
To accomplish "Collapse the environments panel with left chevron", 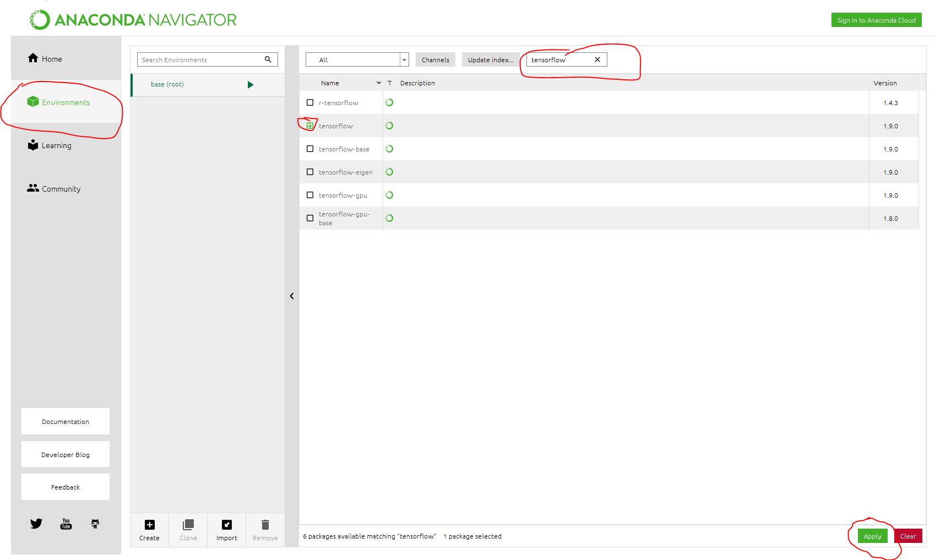I will [292, 296].
